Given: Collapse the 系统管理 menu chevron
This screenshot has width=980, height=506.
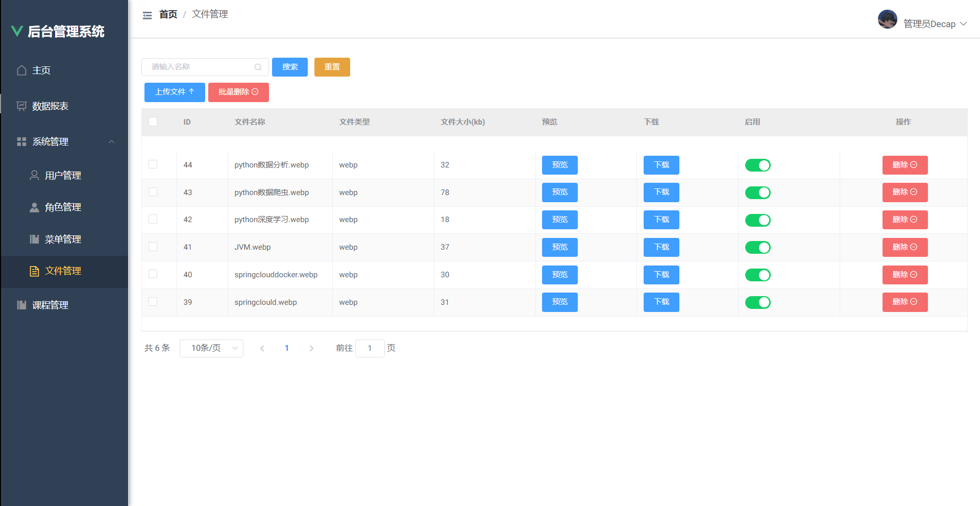Looking at the screenshot, I should [112, 141].
